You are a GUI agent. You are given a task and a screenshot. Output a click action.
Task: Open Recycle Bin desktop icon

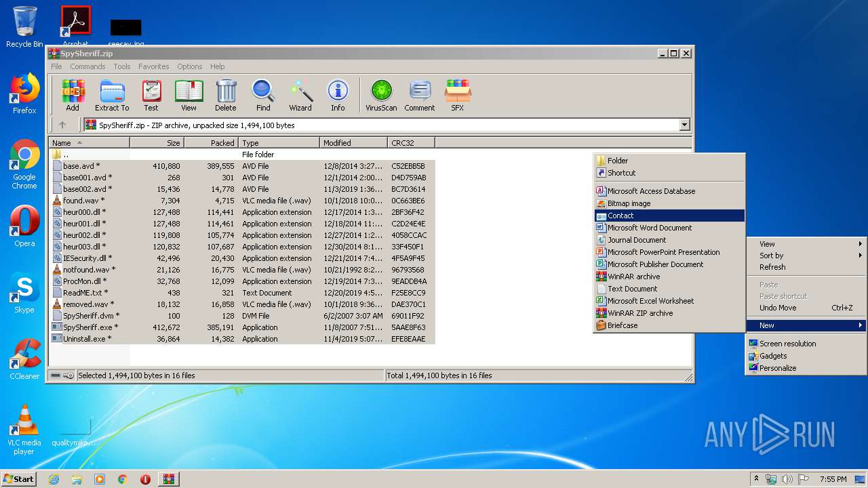tap(24, 27)
